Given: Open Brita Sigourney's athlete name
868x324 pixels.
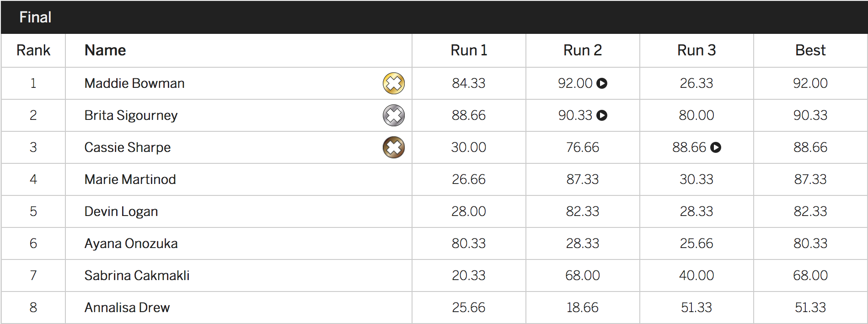Looking at the screenshot, I should pyautogui.click(x=131, y=115).
